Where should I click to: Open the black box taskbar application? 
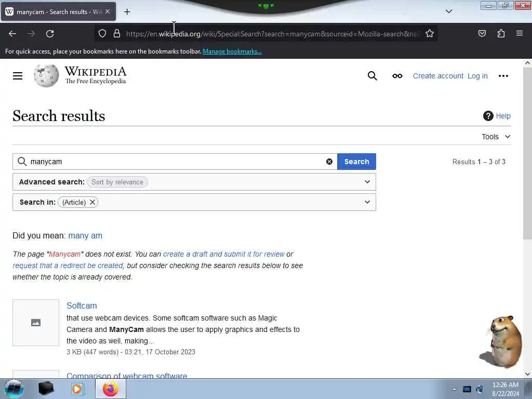[x=46, y=389]
